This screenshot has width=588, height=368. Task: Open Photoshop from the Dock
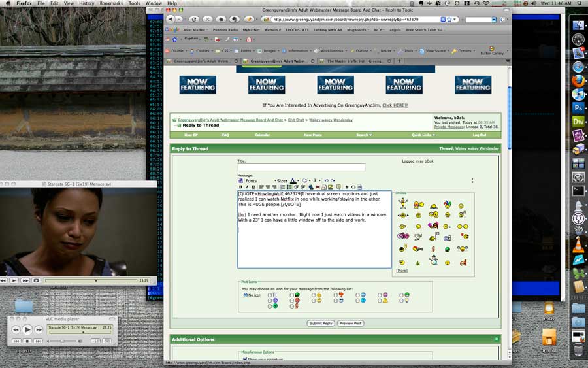(x=578, y=107)
